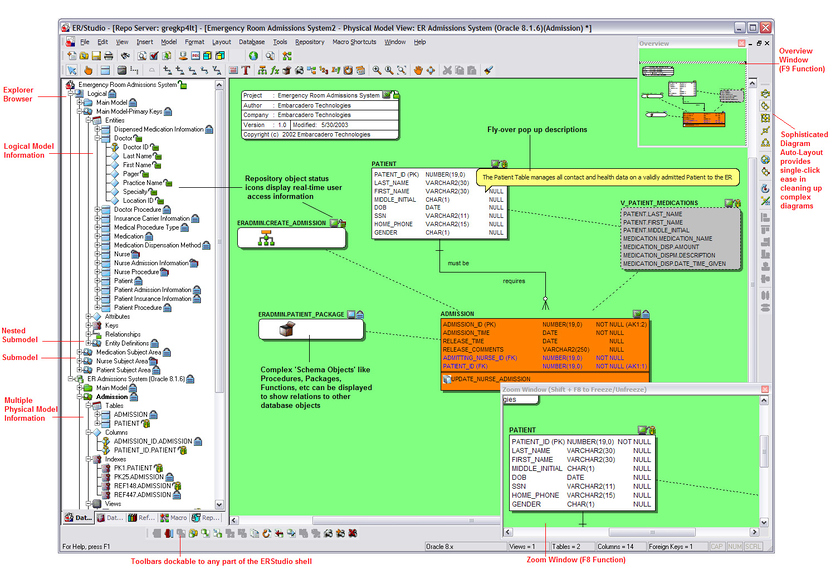Click the Save diagram toolbar icon
Viewport: 840px width, 574px height.
click(97, 57)
